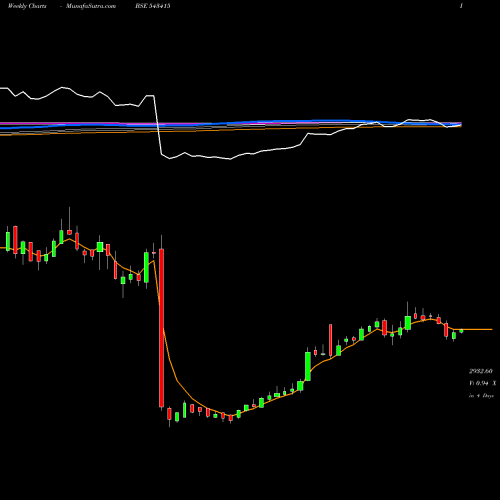Screen dimensions: 500x500
Task: Click the 'V: 0.94 X' volume text
Action: [482, 383]
